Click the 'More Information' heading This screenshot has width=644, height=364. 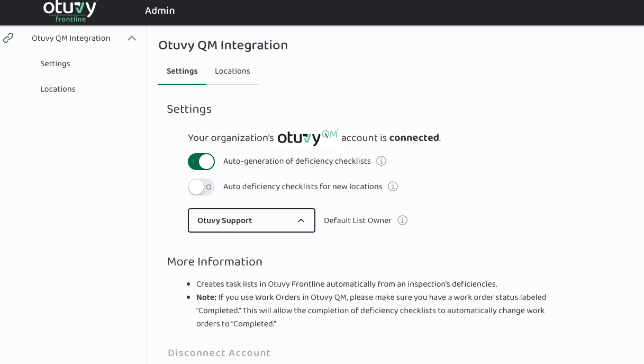point(214,262)
